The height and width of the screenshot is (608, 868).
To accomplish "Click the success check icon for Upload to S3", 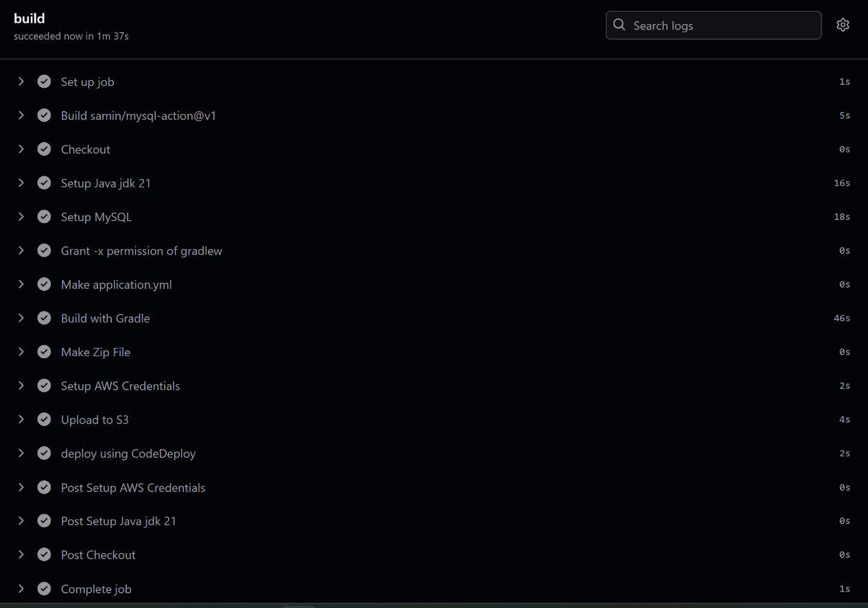I will 44,419.
